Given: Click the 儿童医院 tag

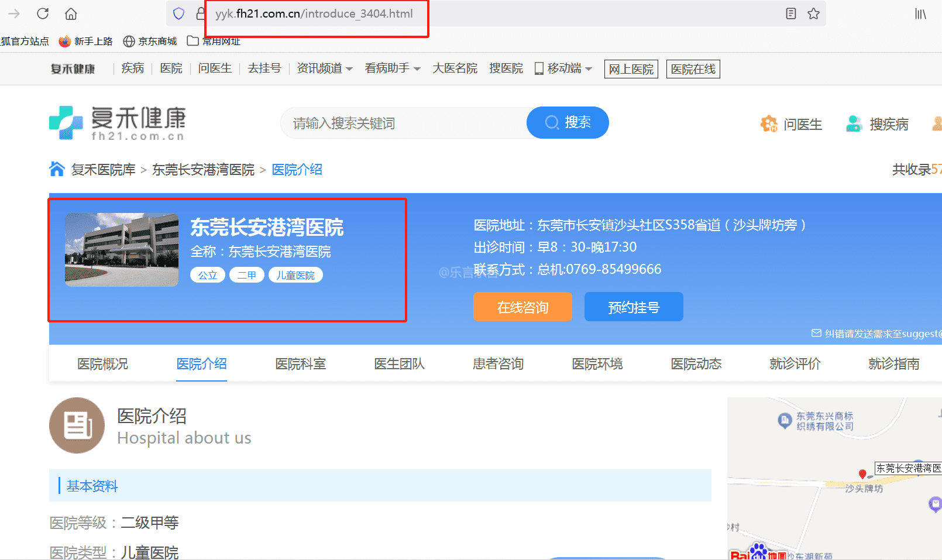Looking at the screenshot, I should [295, 275].
